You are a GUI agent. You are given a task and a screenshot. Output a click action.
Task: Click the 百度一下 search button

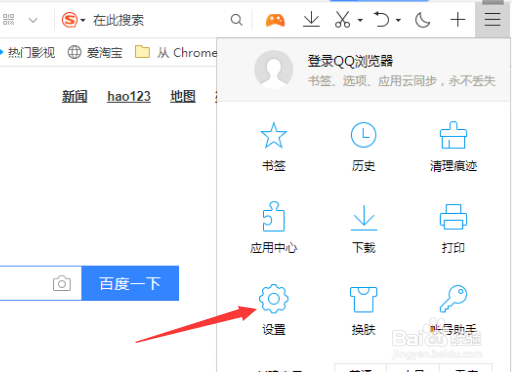(130, 283)
